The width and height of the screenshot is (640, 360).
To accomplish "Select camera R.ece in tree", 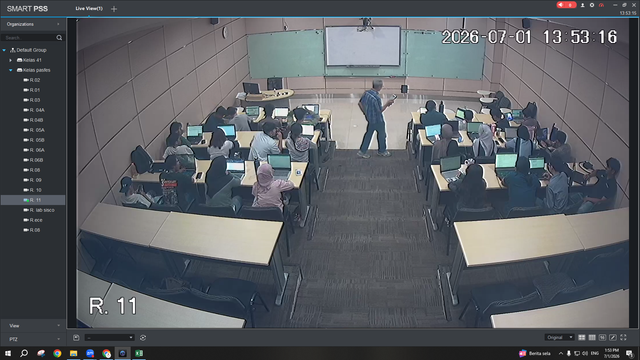I will [36, 220].
